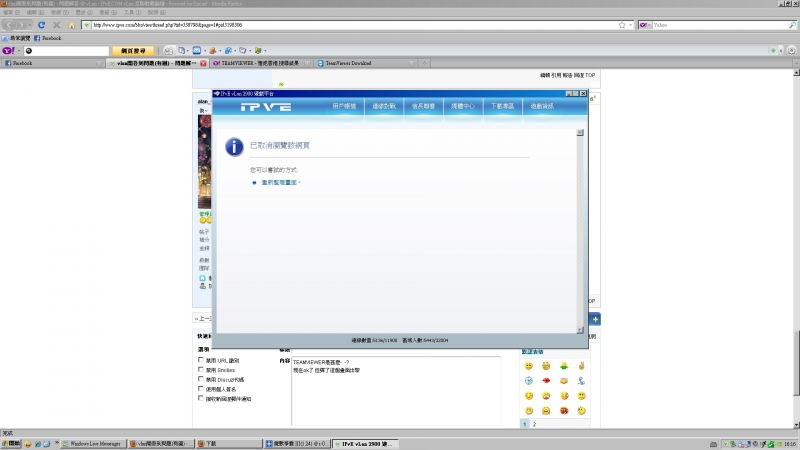Switch to the IPvE vLan 2900 taskbar button

[x=365, y=444]
